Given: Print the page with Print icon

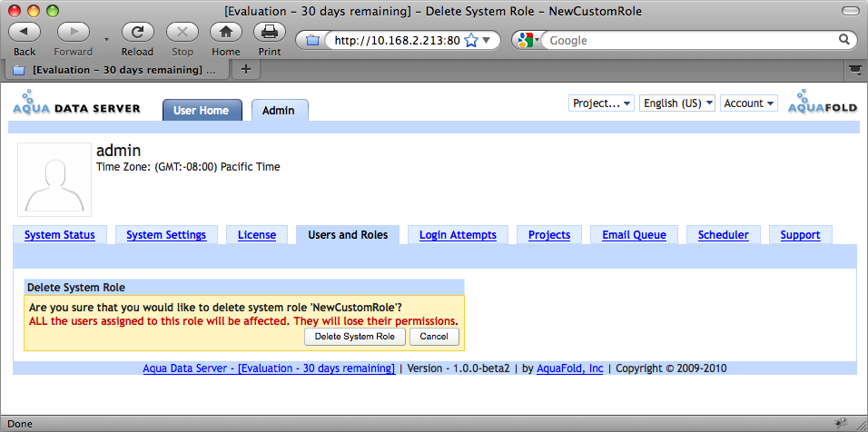Looking at the screenshot, I should coord(270,32).
